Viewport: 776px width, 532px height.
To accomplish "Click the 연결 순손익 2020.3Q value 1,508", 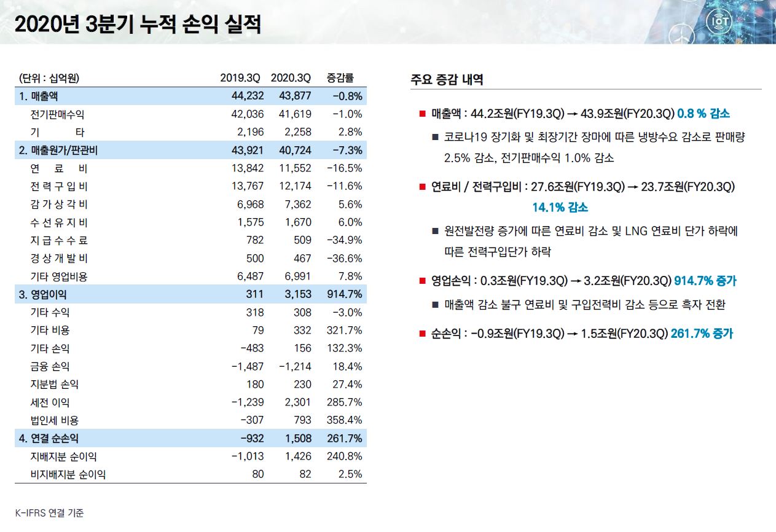I will tap(298, 439).
